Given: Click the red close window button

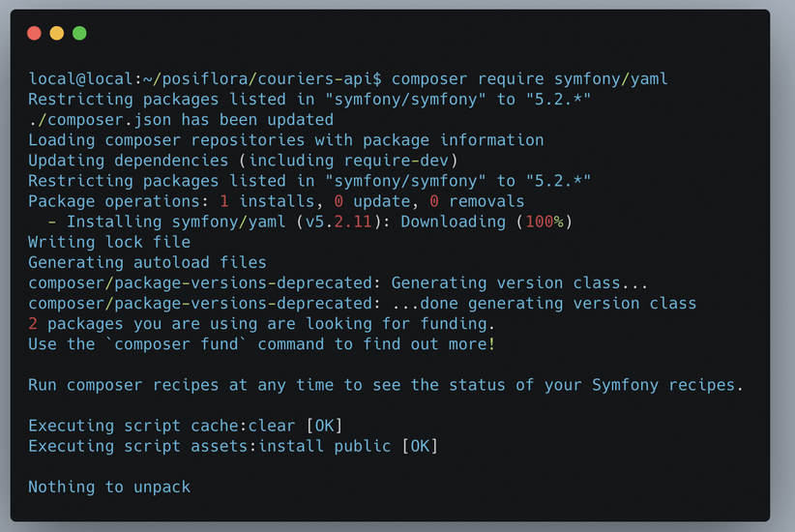Looking at the screenshot, I should (34, 34).
